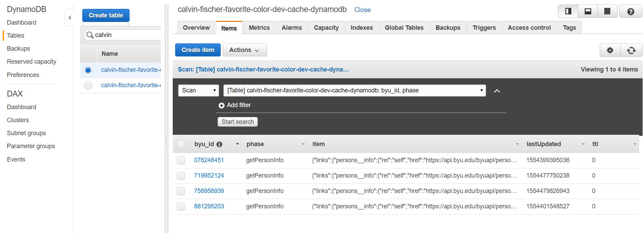Click the byu_id info icon

219,144
